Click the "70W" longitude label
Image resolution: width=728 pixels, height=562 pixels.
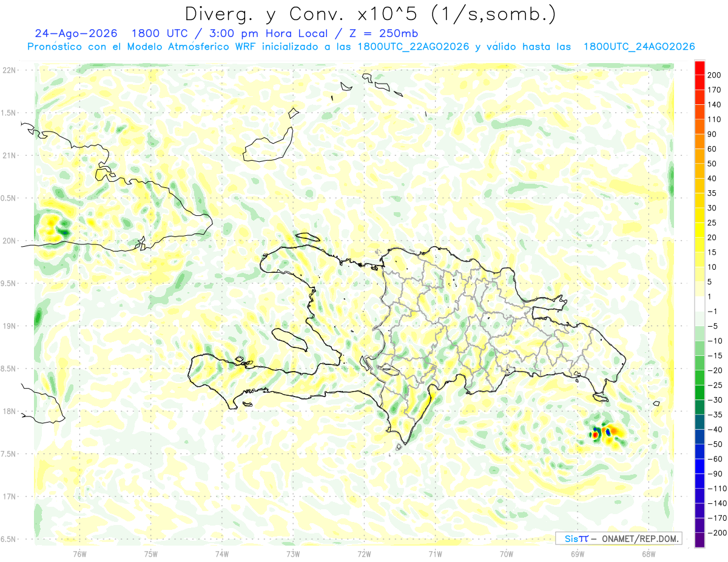[x=507, y=553]
